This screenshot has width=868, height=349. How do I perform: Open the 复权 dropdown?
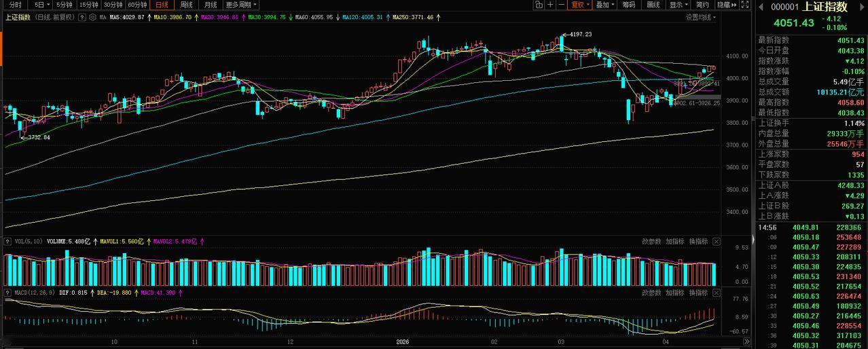click(579, 5)
